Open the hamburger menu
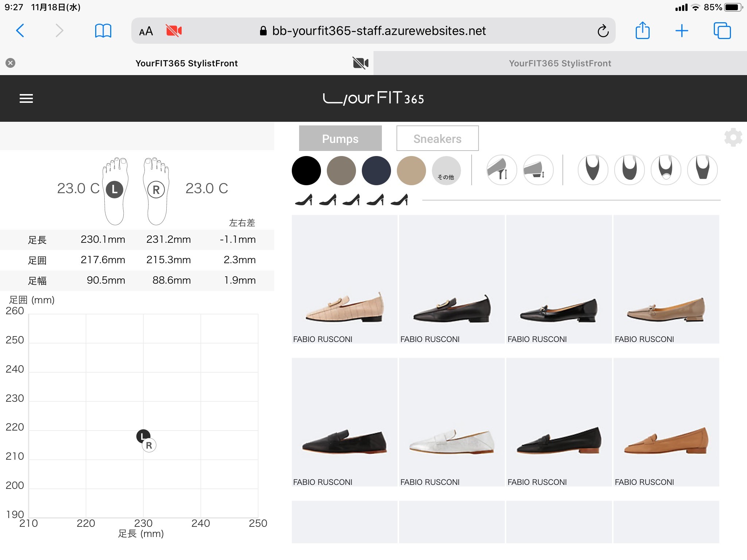Viewport: 747px width, 560px height. 26,98
